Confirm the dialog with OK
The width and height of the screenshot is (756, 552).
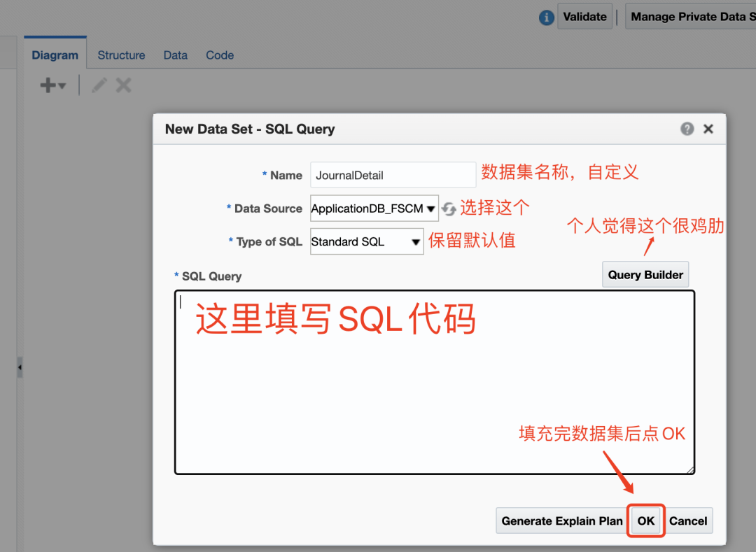pyautogui.click(x=645, y=521)
